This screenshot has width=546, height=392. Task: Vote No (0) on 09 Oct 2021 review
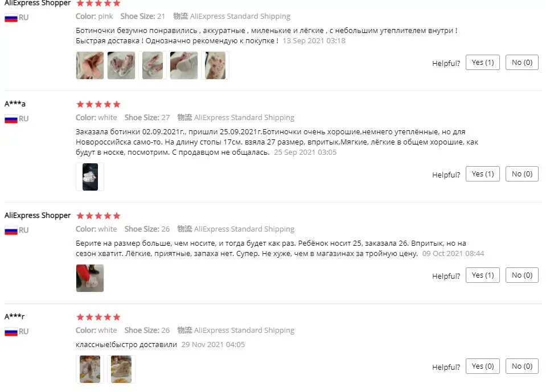522,275
